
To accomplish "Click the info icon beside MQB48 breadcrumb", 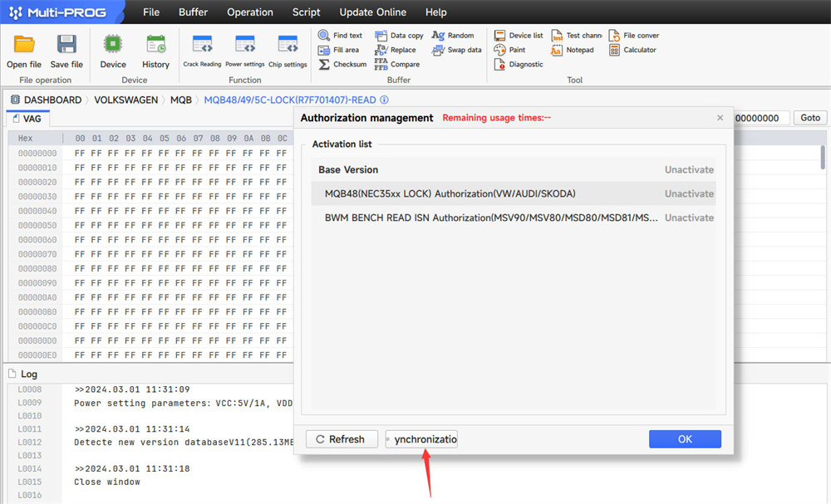I will click(384, 100).
